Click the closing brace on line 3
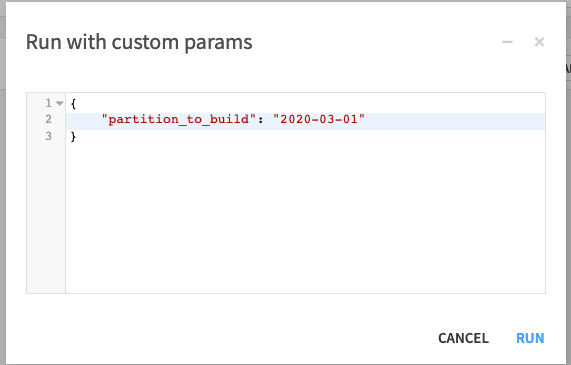 tap(73, 137)
